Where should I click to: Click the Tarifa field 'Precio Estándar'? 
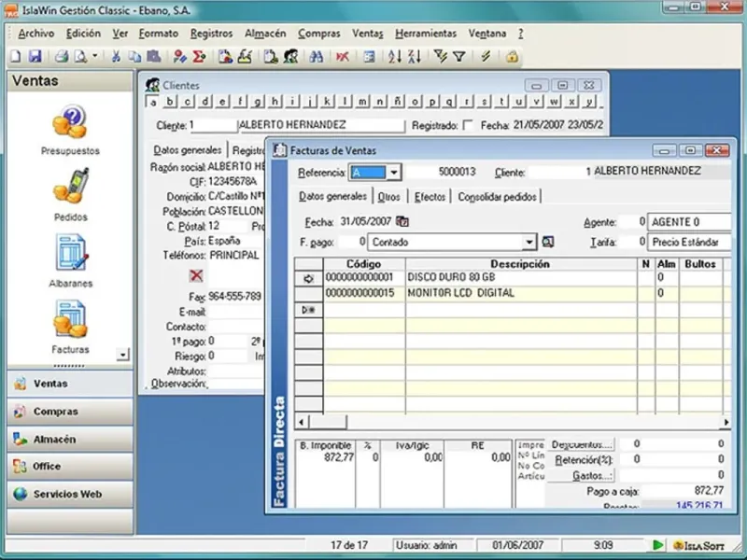(689, 242)
